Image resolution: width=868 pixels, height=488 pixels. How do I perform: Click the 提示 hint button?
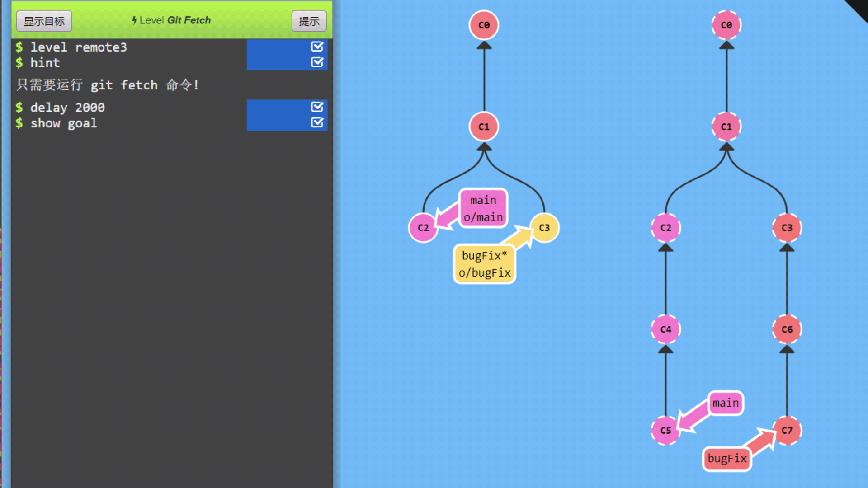[x=309, y=21]
